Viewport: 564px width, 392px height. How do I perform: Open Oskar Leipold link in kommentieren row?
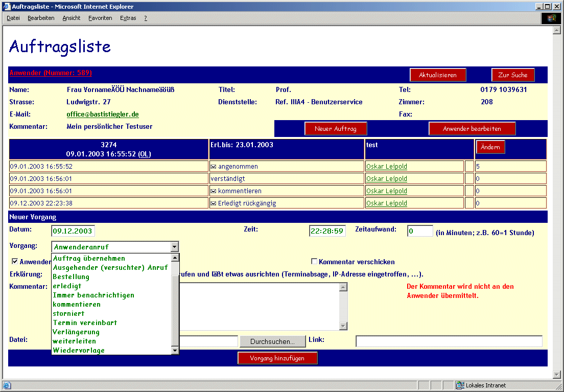(x=387, y=191)
